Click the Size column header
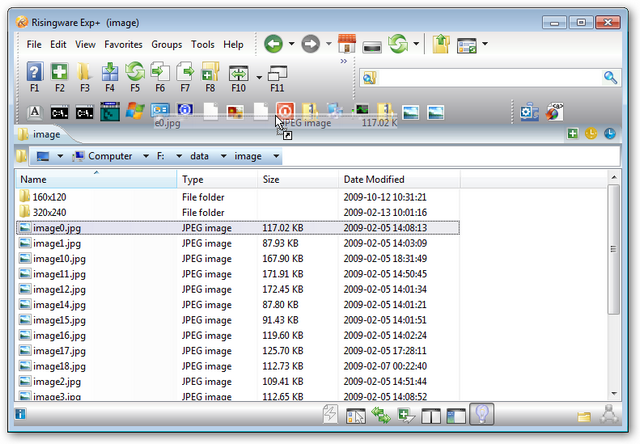 click(x=296, y=179)
